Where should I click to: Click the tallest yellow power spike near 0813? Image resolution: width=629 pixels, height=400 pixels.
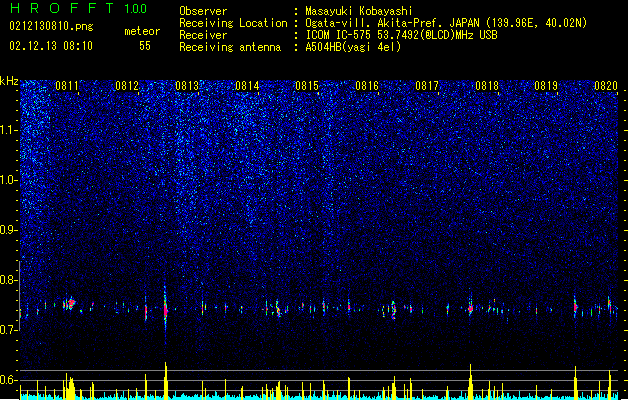point(166,380)
